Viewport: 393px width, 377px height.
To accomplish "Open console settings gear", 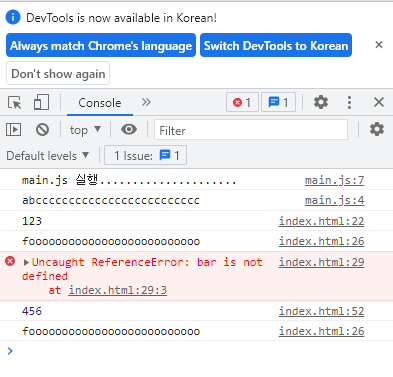I will click(x=377, y=129).
